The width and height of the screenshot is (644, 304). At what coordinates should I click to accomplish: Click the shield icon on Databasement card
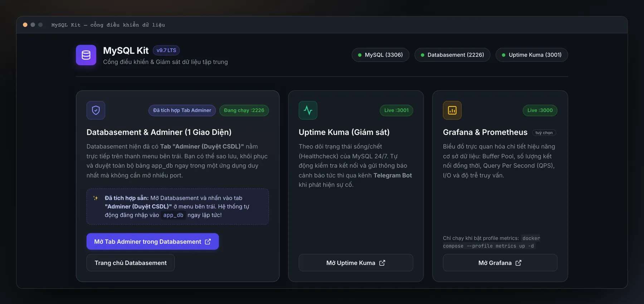pyautogui.click(x=96, y=110)
